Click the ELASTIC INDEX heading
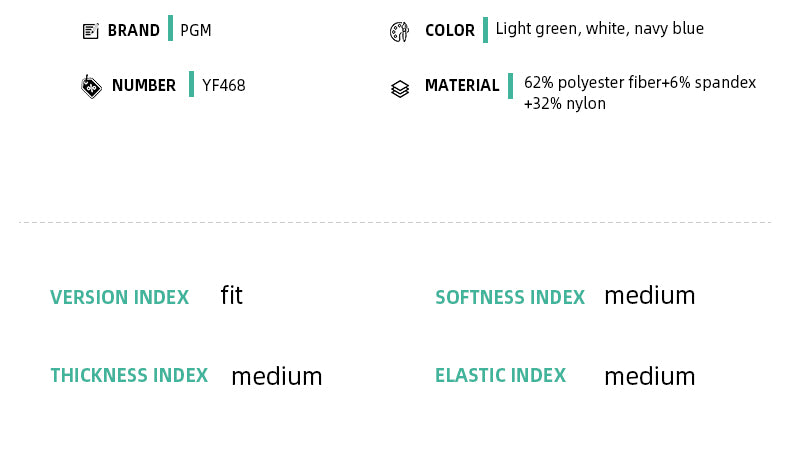This screenshot has height=475, width=790. (500, 376)
